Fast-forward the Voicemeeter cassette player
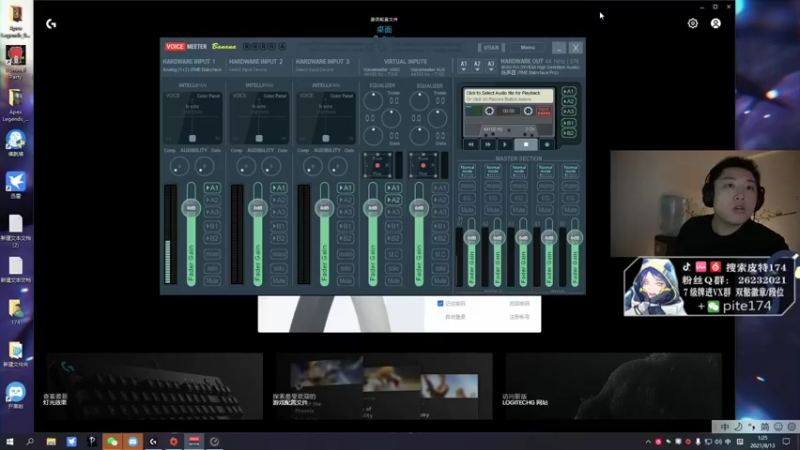The height and width of the screenshot is (450, 800). click(x=488, y=144)
